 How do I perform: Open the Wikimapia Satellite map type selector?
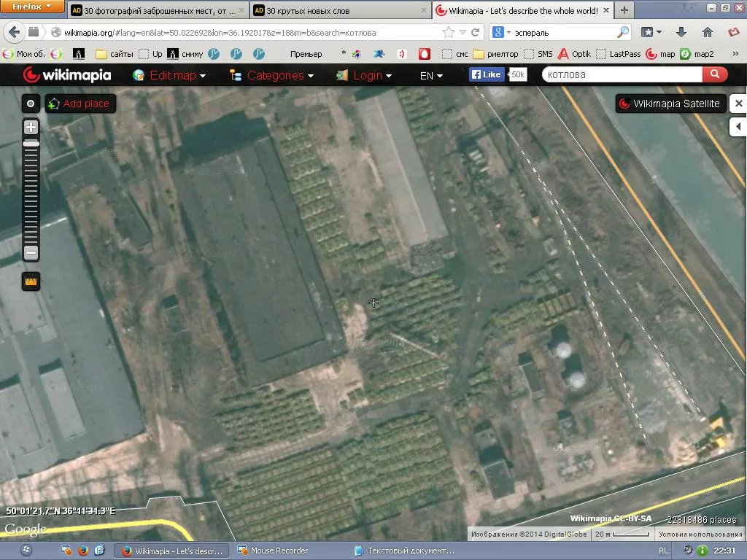click(671, 104)
